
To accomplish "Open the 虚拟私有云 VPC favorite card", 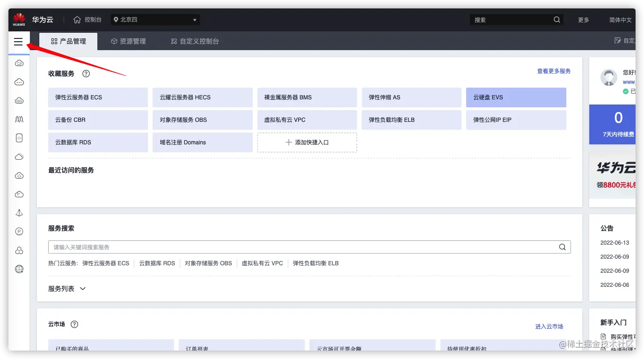I will 307,120.
